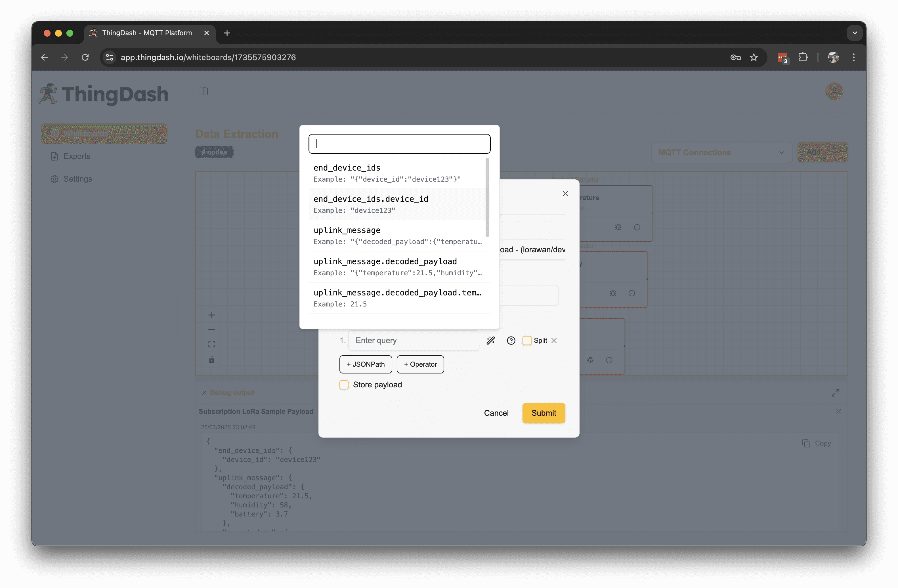The width and height of the screenshot is (898, 588).
Task: Open the browser extensions puzzle icon
Action: point(803,57)
